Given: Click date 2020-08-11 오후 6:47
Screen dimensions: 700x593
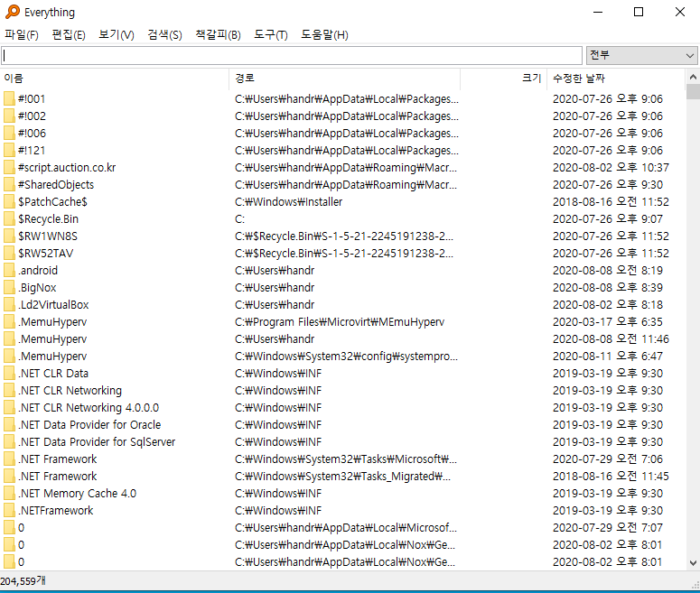Looking at the screenshot, I should pos(608,356).
